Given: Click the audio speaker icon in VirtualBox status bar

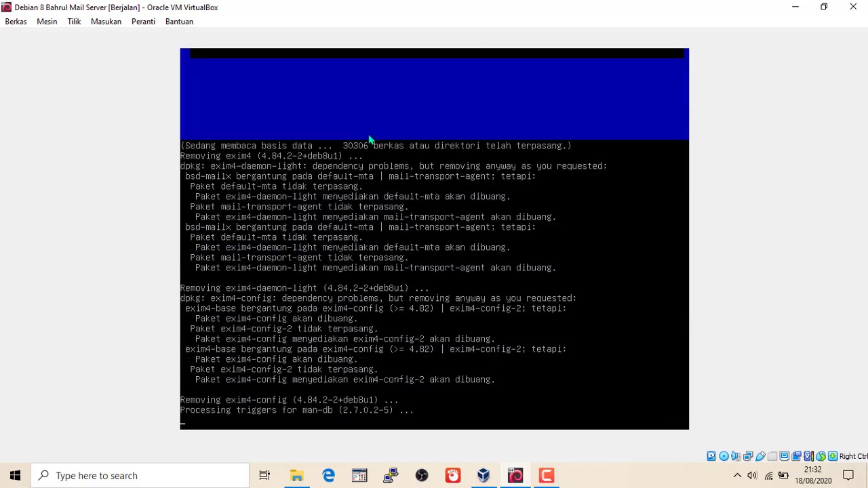Looking at the screenshot, I should point(736,456).
